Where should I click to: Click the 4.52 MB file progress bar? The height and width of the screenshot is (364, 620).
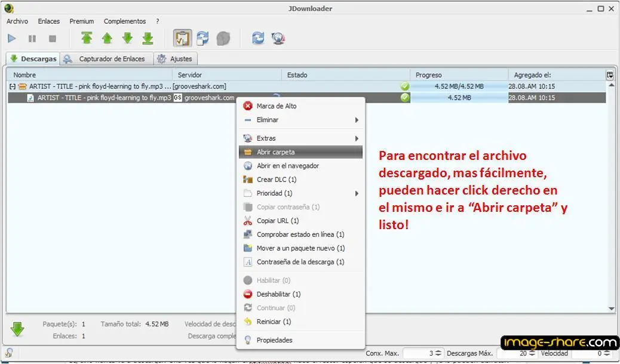[459, 98]
